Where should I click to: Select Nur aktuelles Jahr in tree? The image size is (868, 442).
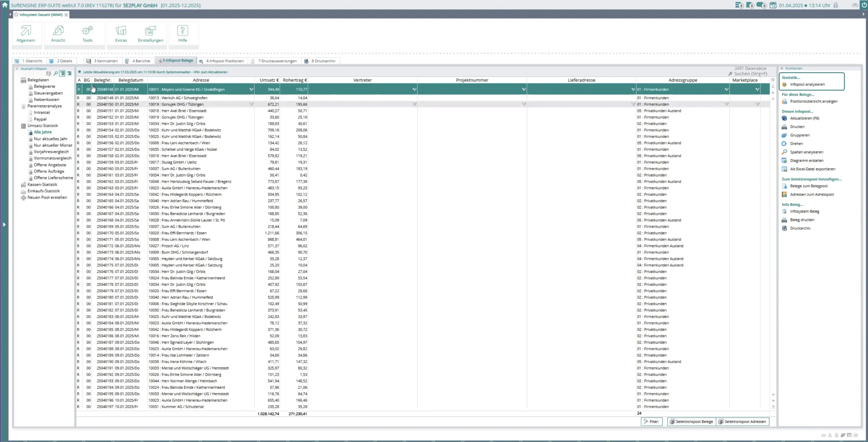(x=51, y=139)
